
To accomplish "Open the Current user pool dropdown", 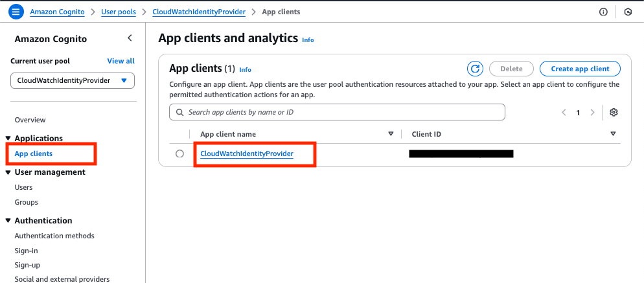I will pyautogui.click(x=73, y=80).
